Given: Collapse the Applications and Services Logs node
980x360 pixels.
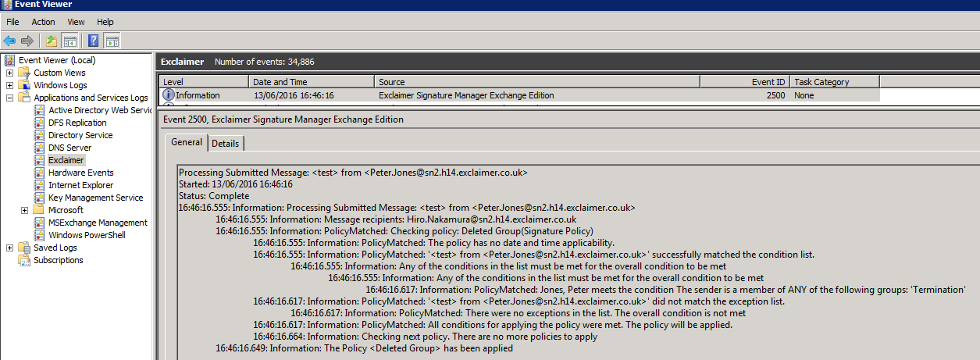Looking at the screenshot, I should (x=9, y=98).
